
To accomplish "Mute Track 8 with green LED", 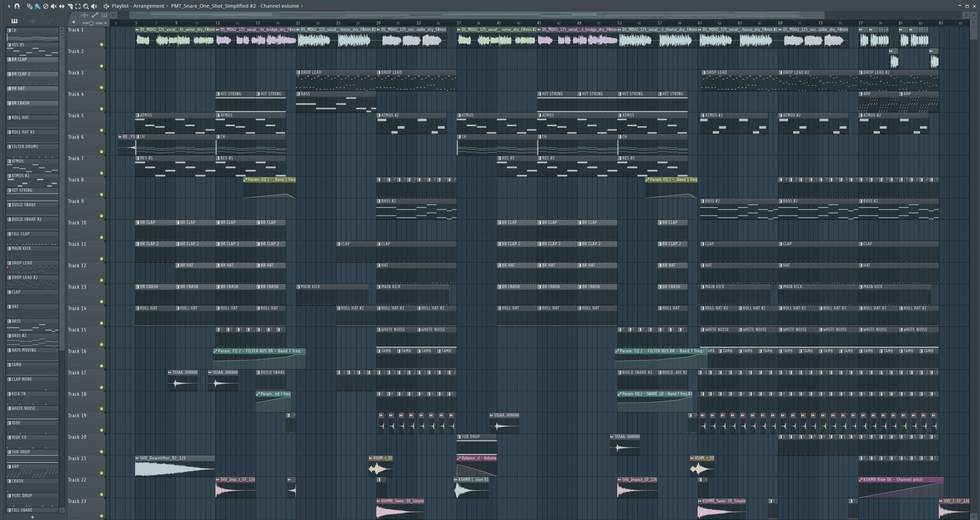I will click(x=101, y=194).
